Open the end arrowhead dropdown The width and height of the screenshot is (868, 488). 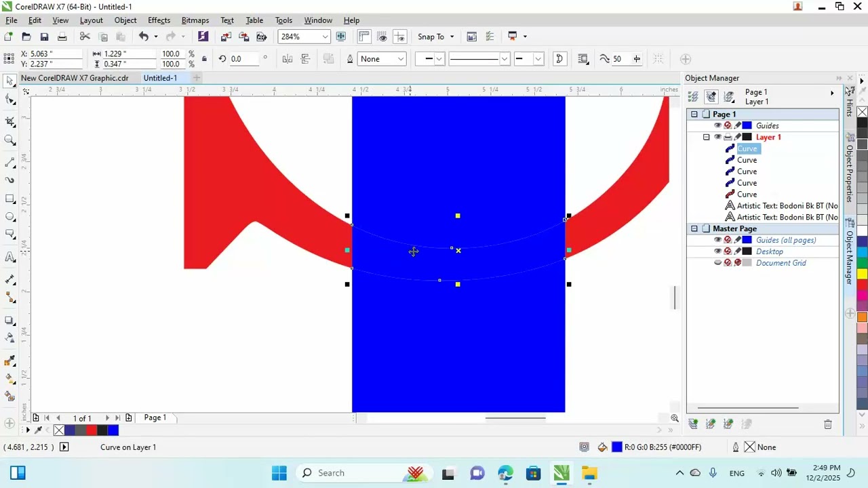tap(538, 59)
